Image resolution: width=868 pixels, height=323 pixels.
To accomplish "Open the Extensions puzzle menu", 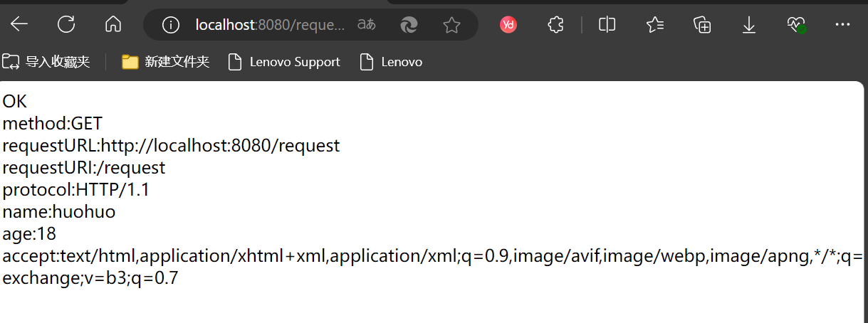I will click(x=556, y=25).
